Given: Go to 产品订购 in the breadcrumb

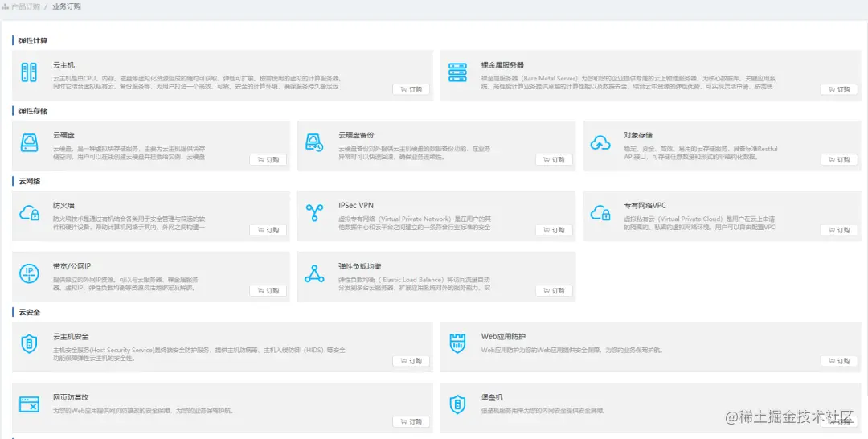Looking at the screenshot, I should 26,6.
